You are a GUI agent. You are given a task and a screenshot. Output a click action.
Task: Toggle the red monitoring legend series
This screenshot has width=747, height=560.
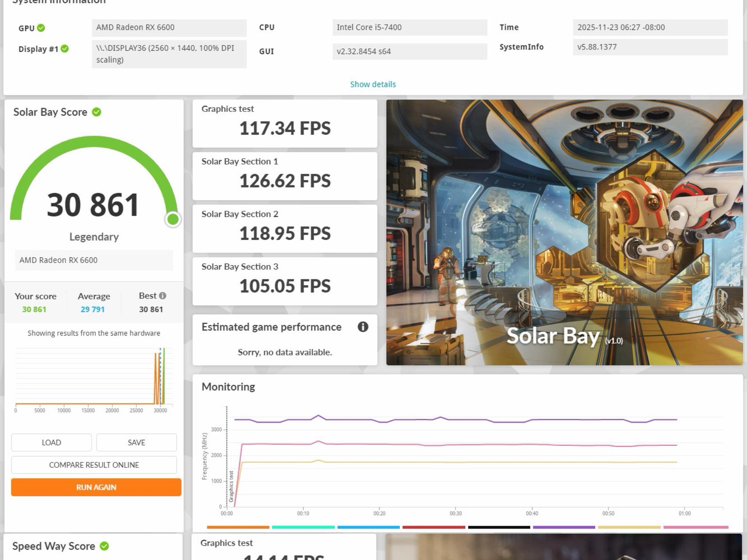pyautogui.click(x=434, y=527)
